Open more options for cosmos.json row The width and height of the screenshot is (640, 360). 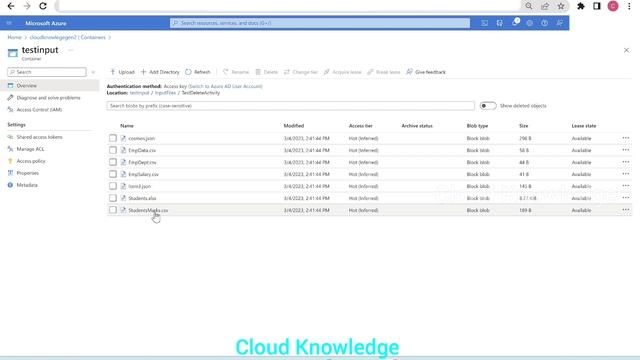(x=626, y=138)
